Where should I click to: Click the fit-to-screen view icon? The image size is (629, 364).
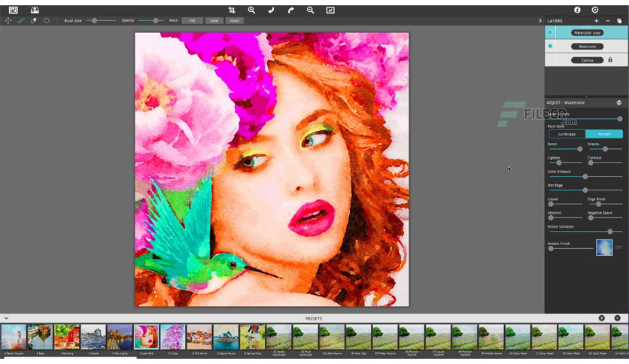coord(330,10)
